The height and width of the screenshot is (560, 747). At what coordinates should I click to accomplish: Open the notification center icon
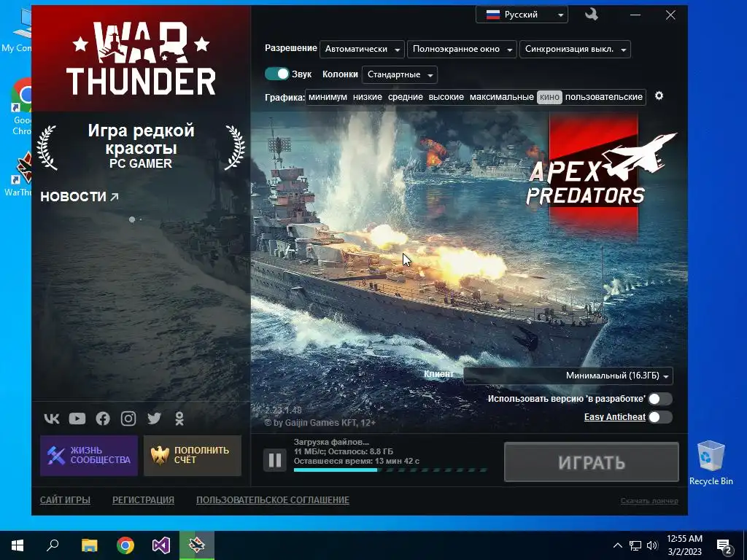[x=724, y=545]
